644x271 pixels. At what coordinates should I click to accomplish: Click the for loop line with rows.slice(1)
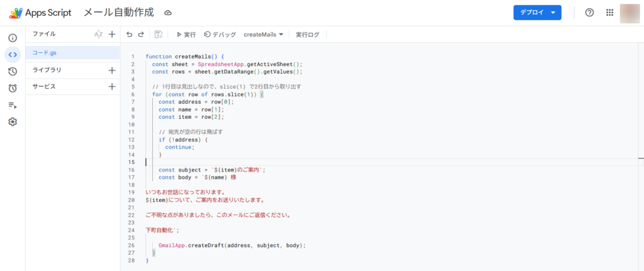(x=208, y=94)
